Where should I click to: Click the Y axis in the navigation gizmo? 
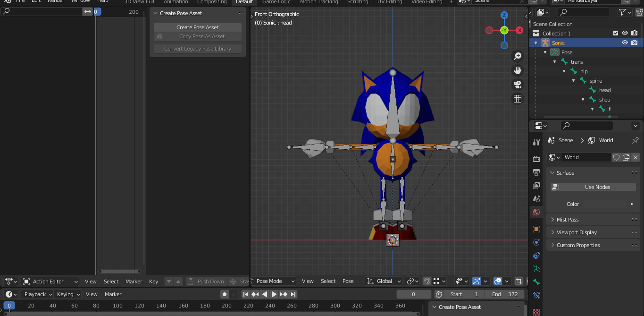click(504, 30)
